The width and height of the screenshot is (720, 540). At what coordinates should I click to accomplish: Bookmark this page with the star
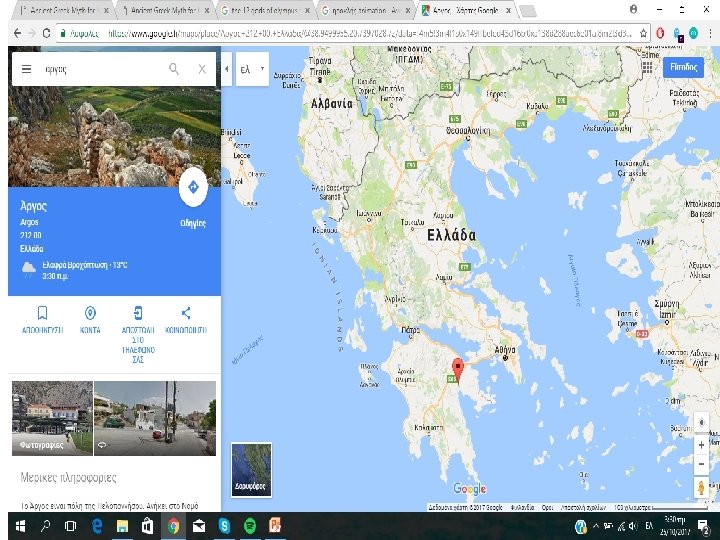(643, 33)
